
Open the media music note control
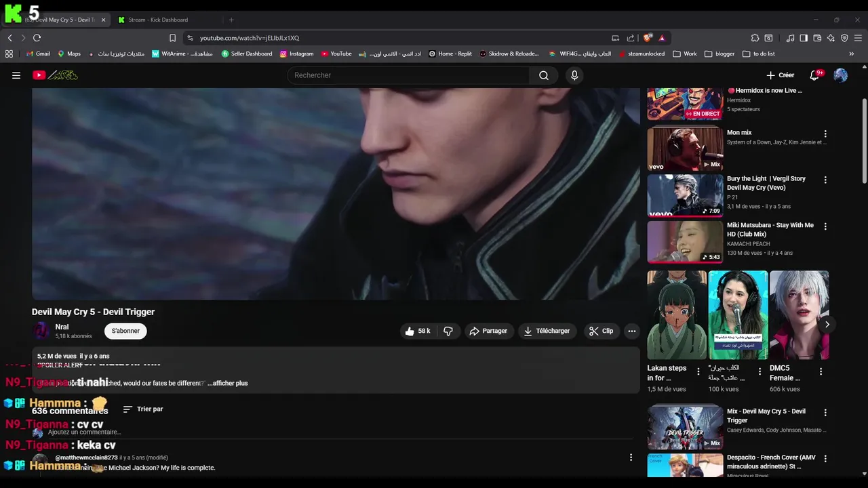(x=790, y=38)
